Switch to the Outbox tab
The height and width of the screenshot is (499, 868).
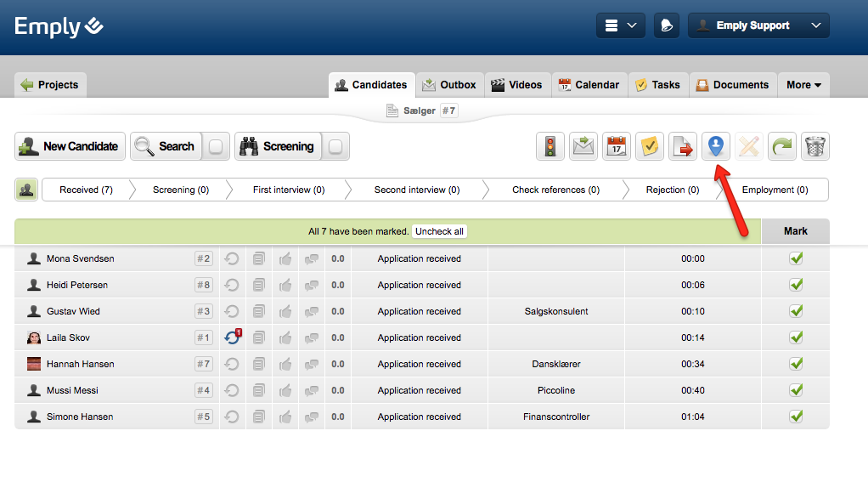click(x=449, y=85)
